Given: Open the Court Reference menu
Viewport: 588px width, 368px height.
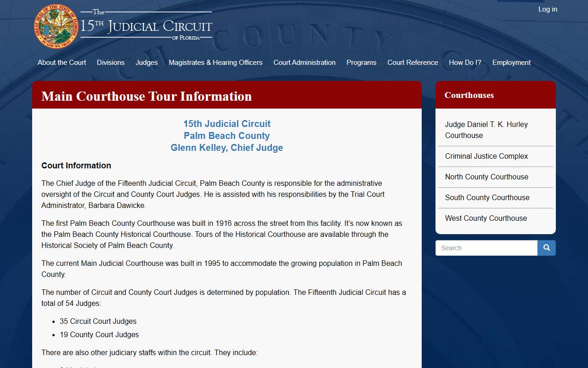Looking at the screenshot, I should [413, 63].
